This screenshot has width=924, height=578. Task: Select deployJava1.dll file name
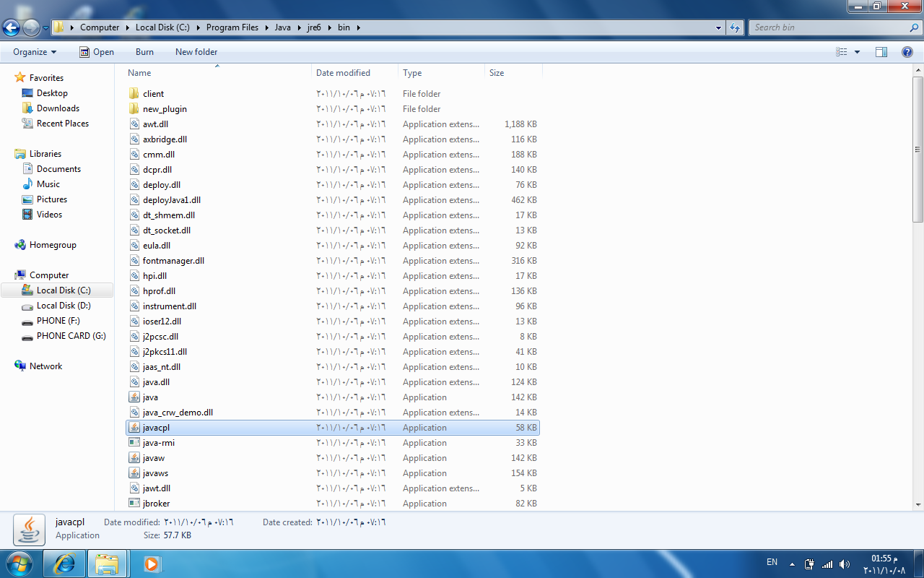(x=172, y=200)
